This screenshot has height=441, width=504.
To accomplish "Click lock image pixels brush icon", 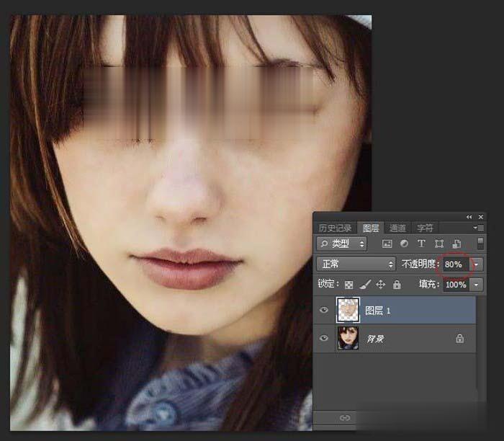I will coord(365,285).
